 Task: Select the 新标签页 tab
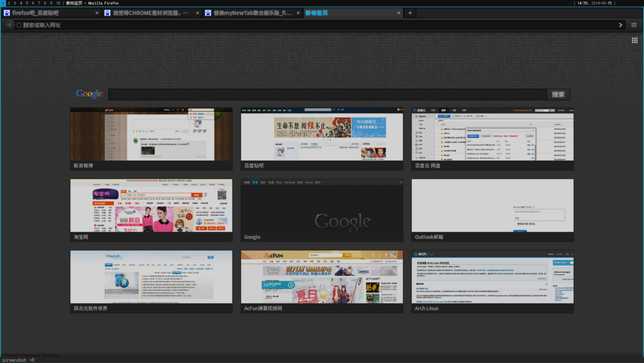click(x=353, y=13)
